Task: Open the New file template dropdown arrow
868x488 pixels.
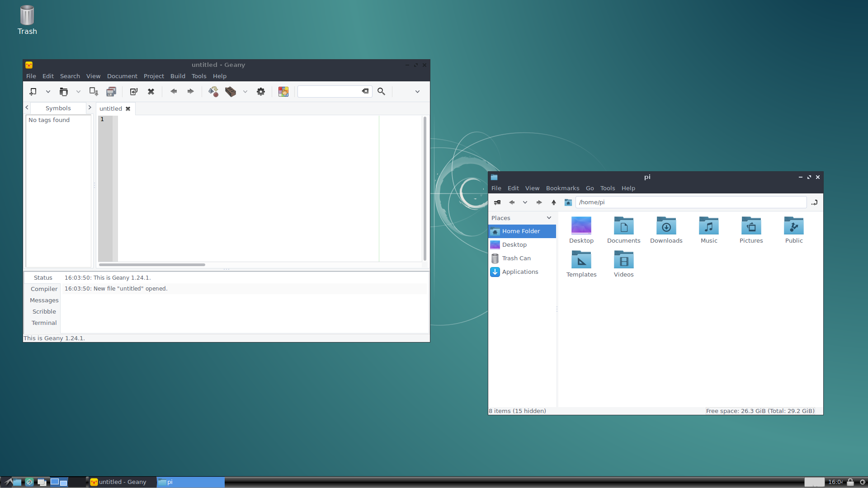Action: tap(48, 92)
